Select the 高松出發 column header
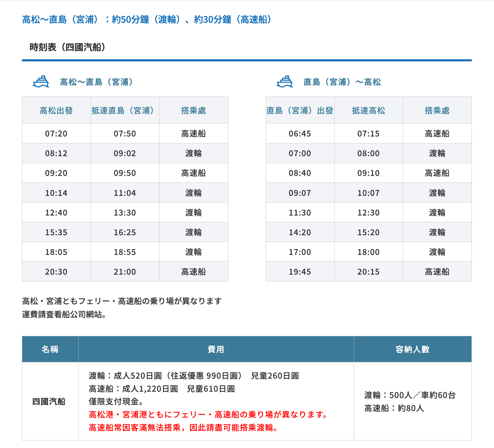This screenshot has width=494, height=448. (x=56, y=110)
